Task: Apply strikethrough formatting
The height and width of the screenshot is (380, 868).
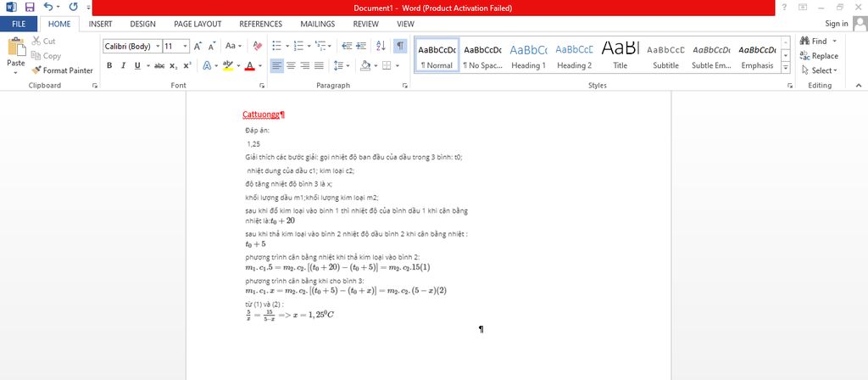Action: (x=159, y=65)
